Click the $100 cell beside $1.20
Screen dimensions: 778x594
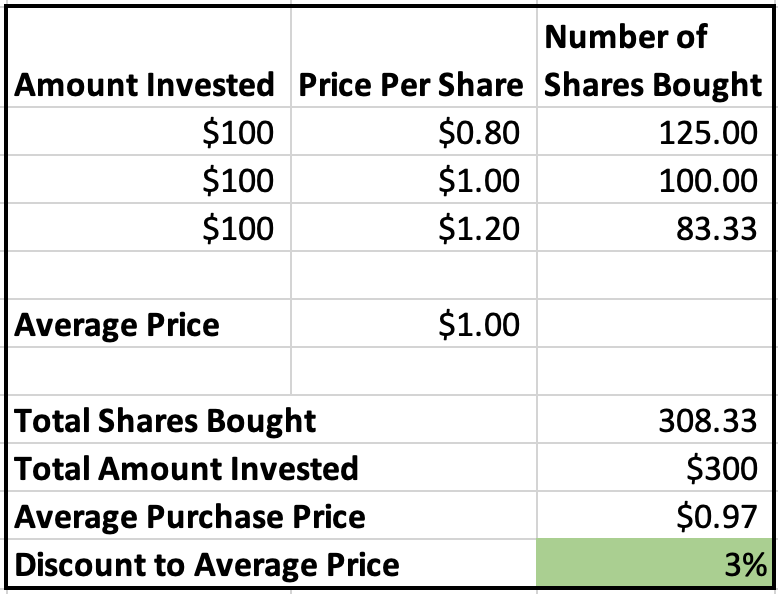[148, 227]
